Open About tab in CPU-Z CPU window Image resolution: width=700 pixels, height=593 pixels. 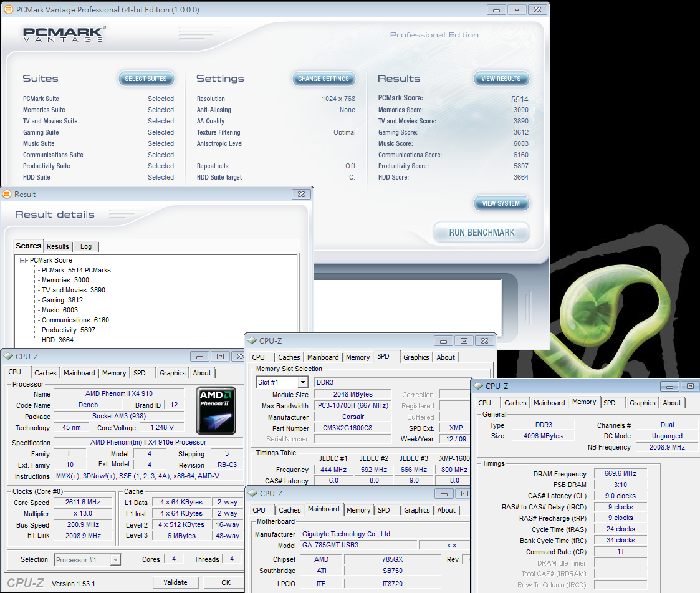point(202,373)
